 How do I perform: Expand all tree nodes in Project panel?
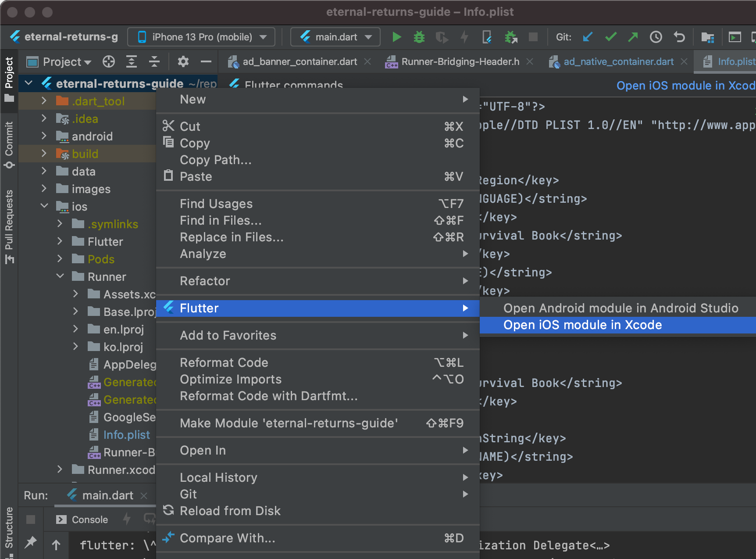coord(132,61)
